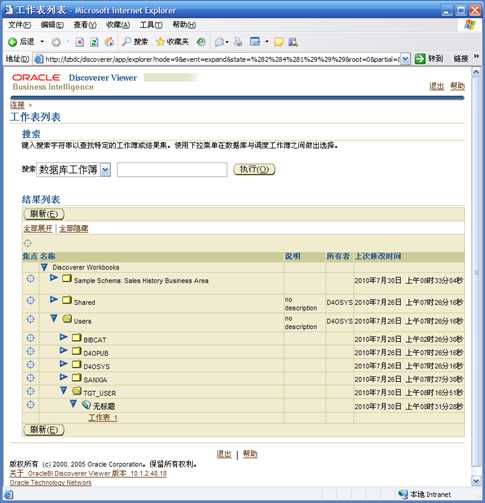Click the Discuss note icon in toolbar
This screenshot has height=503, width=485.
click(279, 42)
